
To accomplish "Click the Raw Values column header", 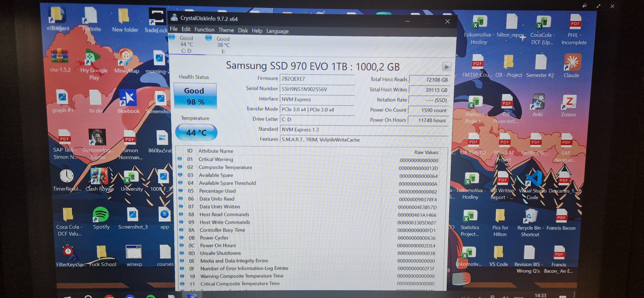I will pos(426,152).
